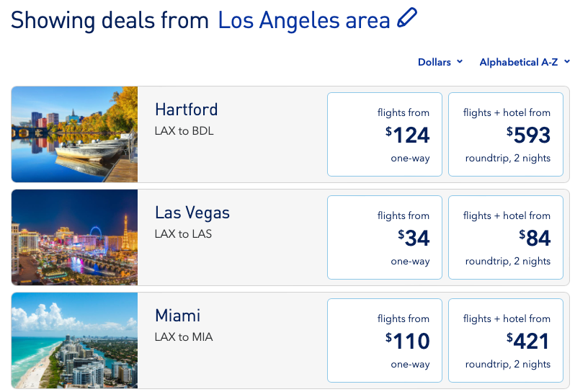The height and width of the screenshot is (392, 575).
Task: Expand the Alphabetical A-Z sort dropdown
Action: [524, 63]
